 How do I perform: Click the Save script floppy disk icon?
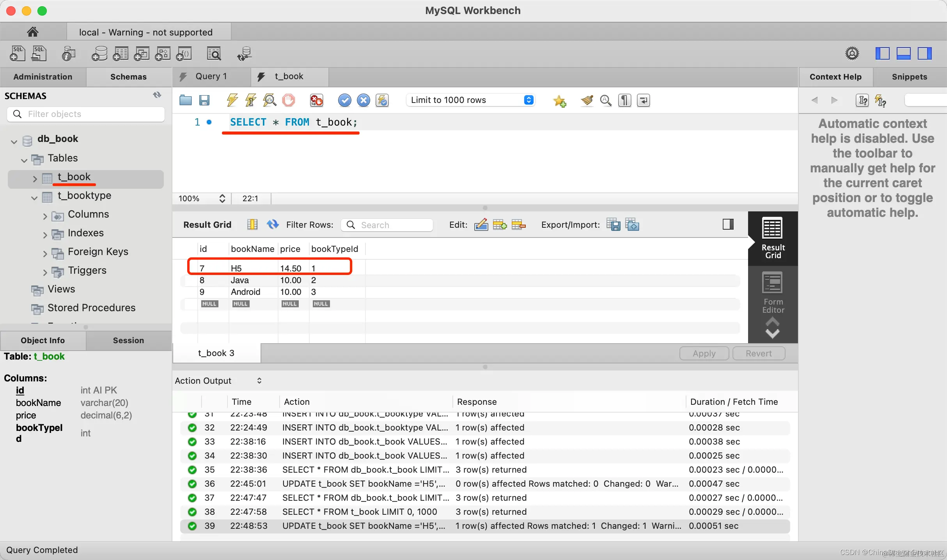(x=204, y=100)
